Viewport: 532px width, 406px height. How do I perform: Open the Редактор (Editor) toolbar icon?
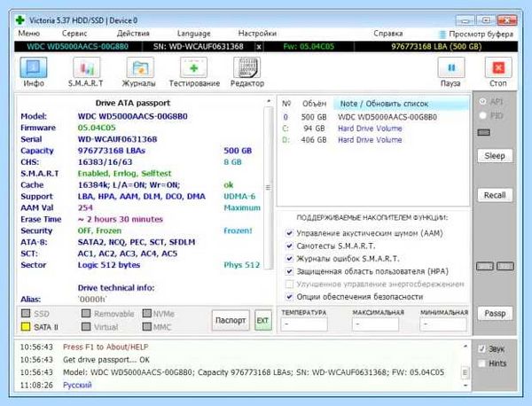pyautogui.click(x=246, y=68)
